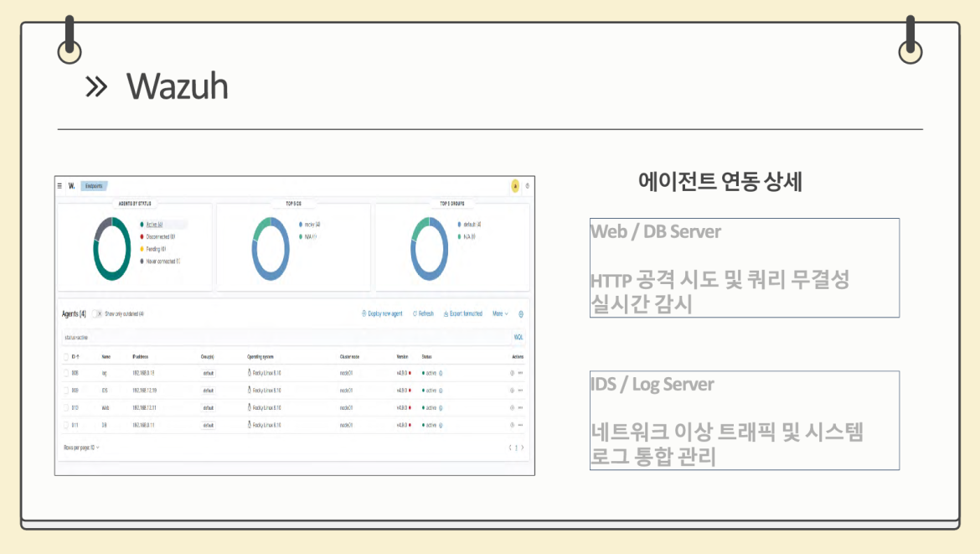980x554 pixels.
Task: Click status info icon for agent 011
Action: (x=441, y=425)
